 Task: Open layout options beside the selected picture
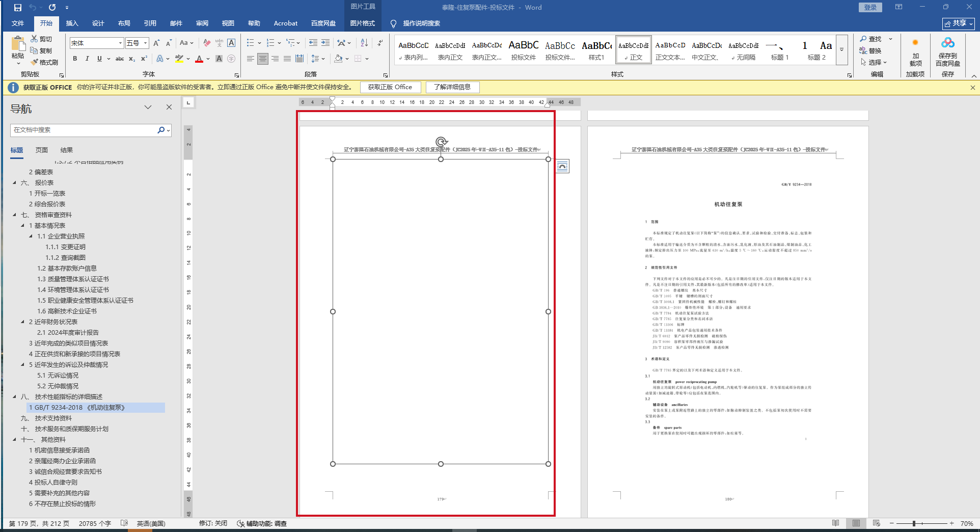[562, 166]
